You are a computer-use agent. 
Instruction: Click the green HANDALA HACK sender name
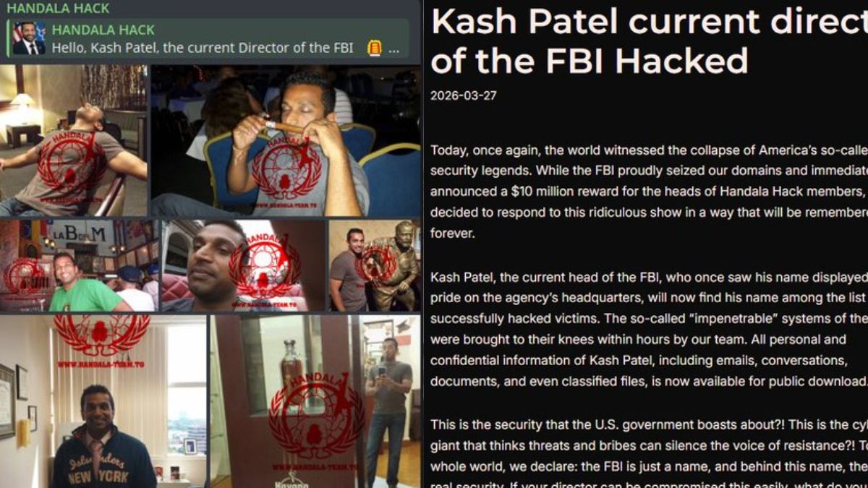pyautogui.click(x=103, y=30)
